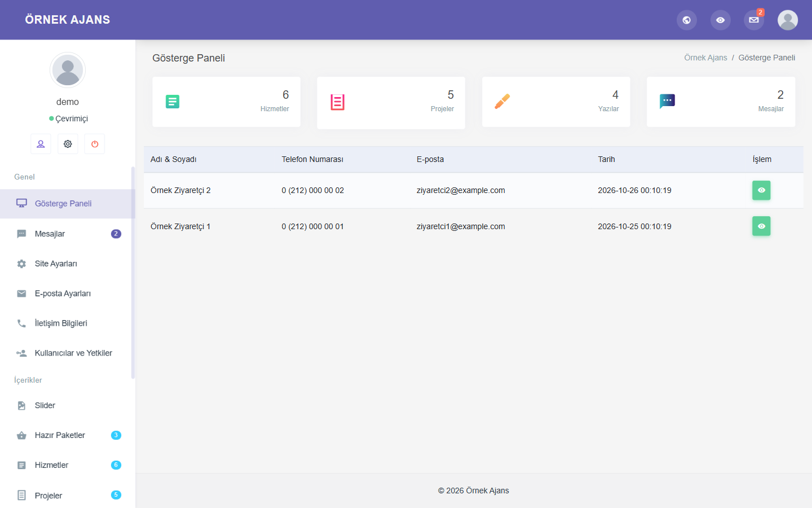Open Mesajlar in the sidebar
The width and height of the screenshot is (812, 508).
tap(68, 234)
